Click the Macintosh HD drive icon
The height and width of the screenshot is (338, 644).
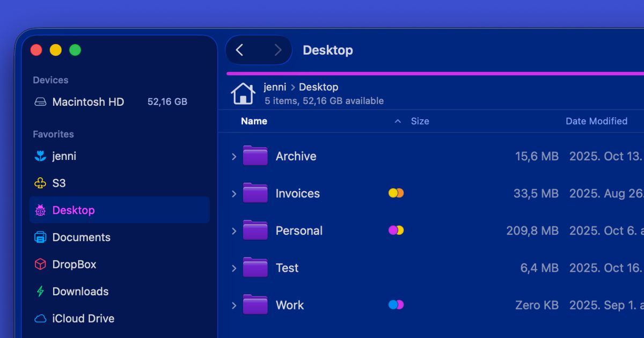coord(40,102)
